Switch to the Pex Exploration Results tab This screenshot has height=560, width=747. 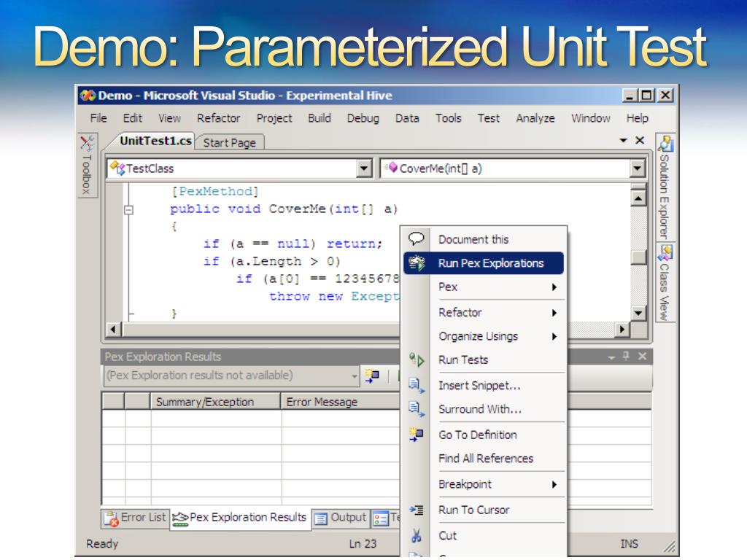point(240,518)
